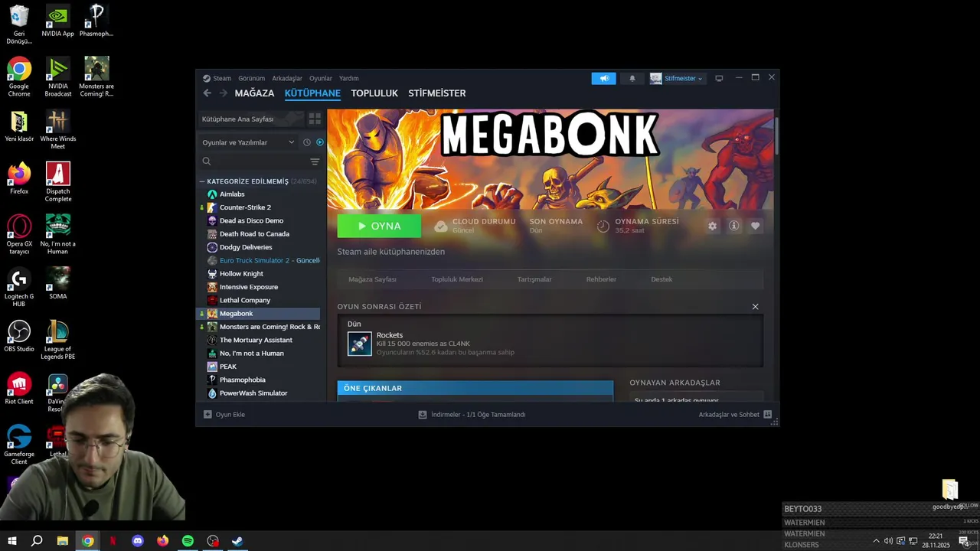Collapse the Kategorize Edilmemiş category
The height and width of the screenshot is (551, 980).
point(202,182)
